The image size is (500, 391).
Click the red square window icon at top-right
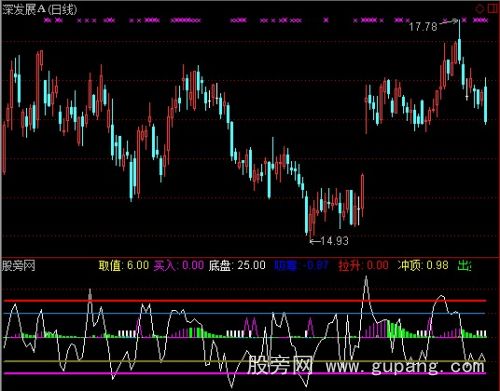click(x=493, y=9)
